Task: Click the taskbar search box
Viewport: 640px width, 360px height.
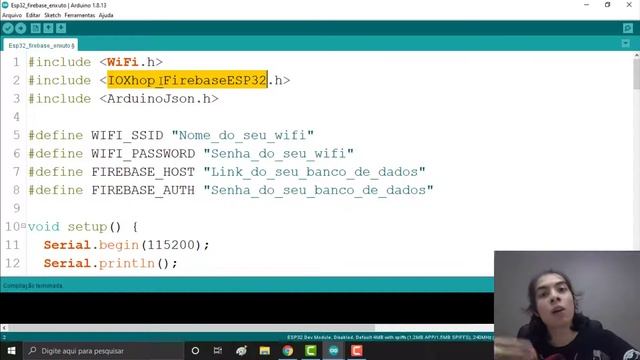Action: point(103,351)
